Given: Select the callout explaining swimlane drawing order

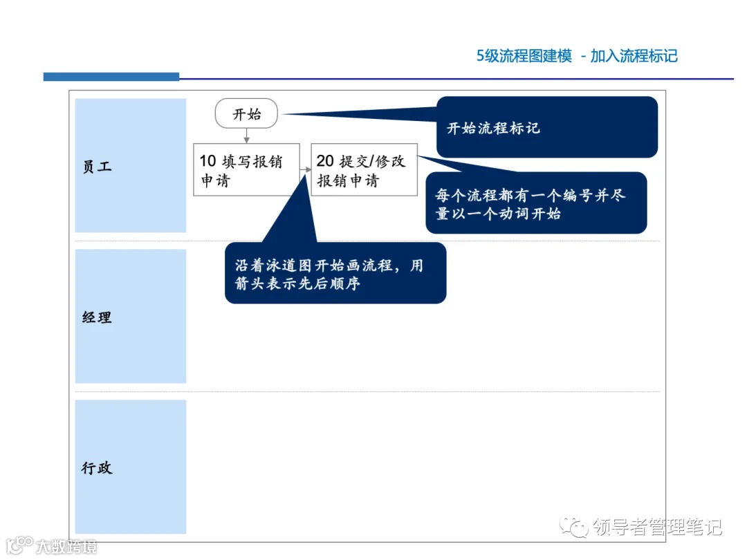Looking at the screenshot, I should 336,274.
